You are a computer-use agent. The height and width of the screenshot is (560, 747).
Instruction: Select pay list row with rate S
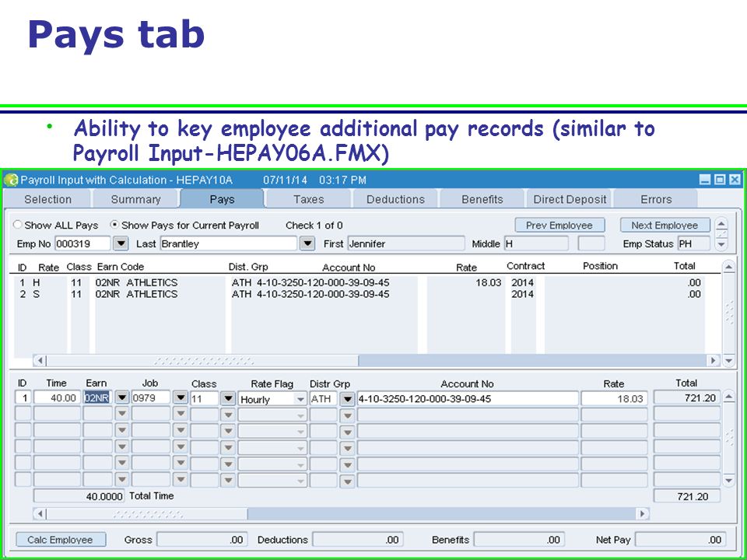click(x=359, y=294)
